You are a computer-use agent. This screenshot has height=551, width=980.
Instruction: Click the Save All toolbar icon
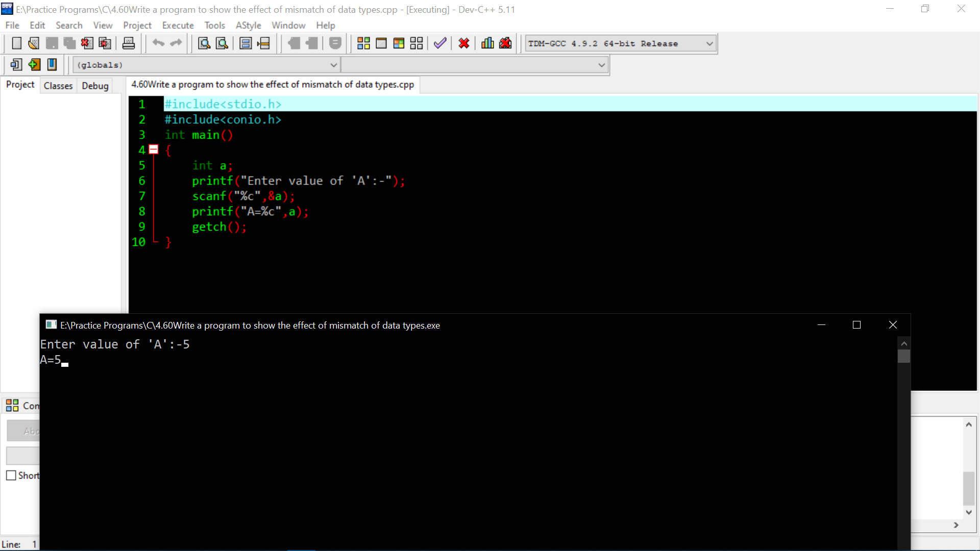(69, 43)
